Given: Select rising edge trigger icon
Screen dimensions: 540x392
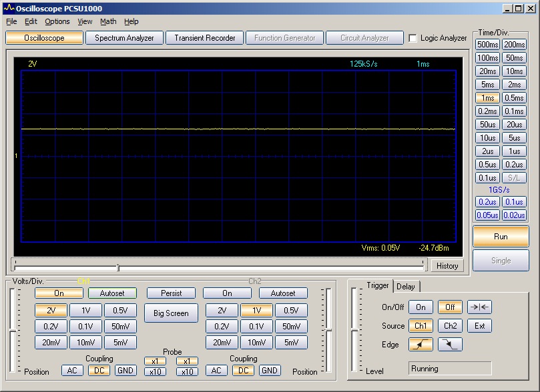Looking at the screenshot, I should [421, 345].
